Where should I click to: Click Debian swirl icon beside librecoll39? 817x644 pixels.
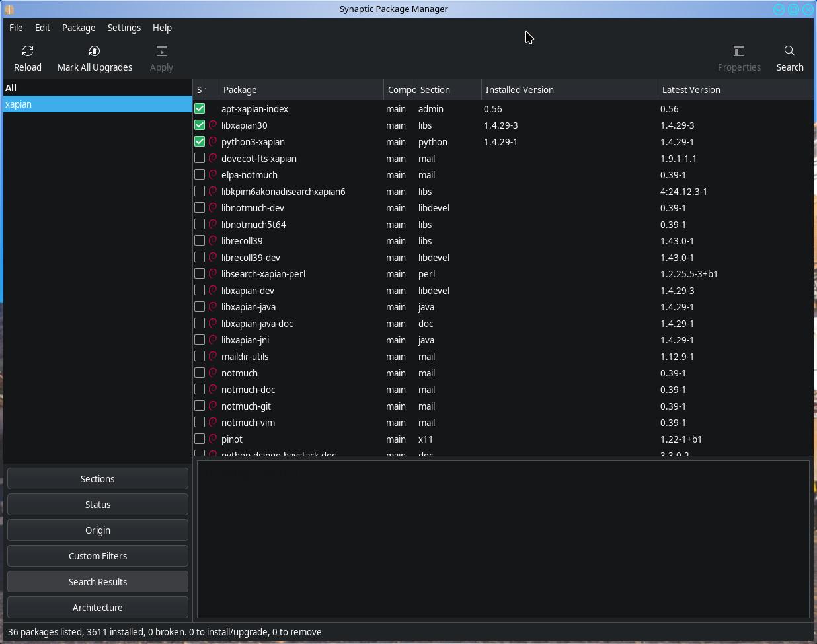pos(213,241)
